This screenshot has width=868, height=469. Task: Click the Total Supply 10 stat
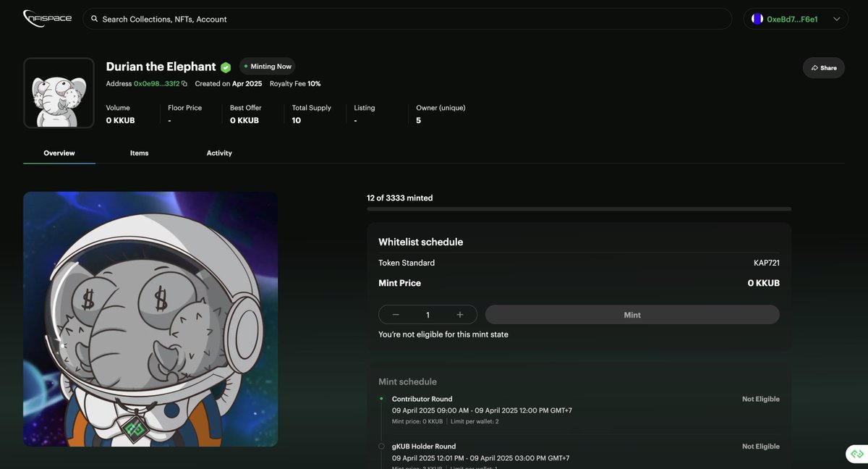tap(312, 114)
